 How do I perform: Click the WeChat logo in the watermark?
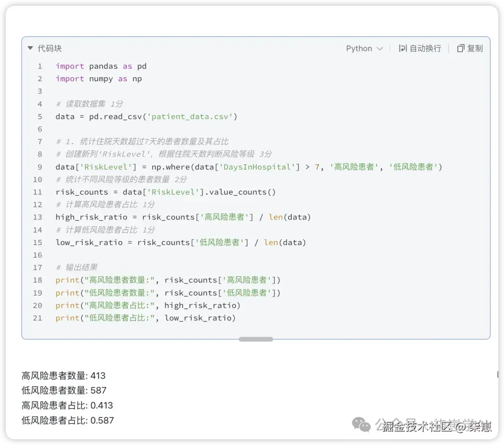pyautogui.click(x=362, y=425)
